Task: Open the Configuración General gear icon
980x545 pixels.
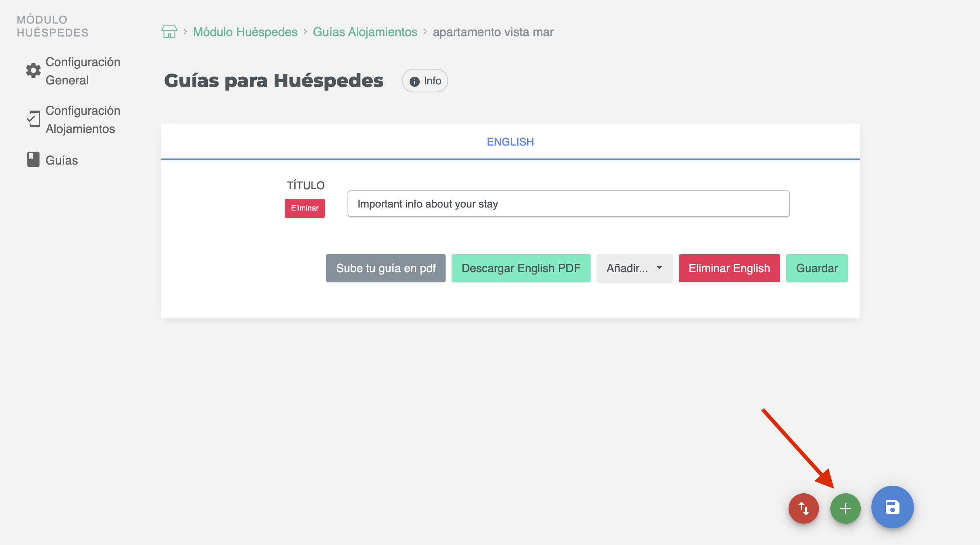Action: pos(33,71)
